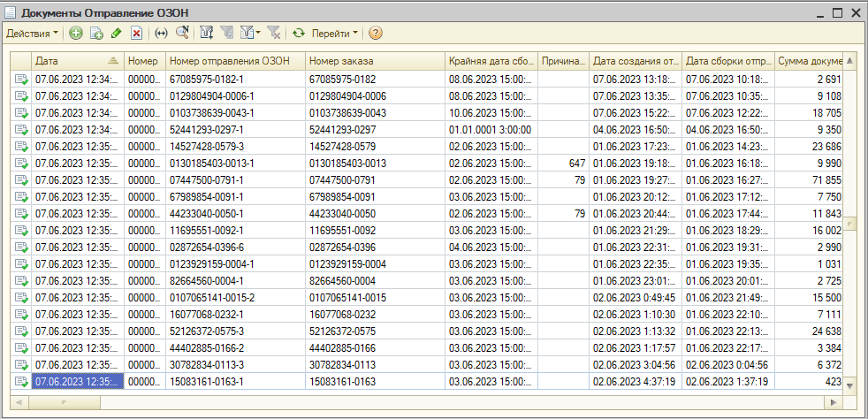Click the Disable filter icon
Viewport: 868px width, 419px height.
click(x=273, y=34)
